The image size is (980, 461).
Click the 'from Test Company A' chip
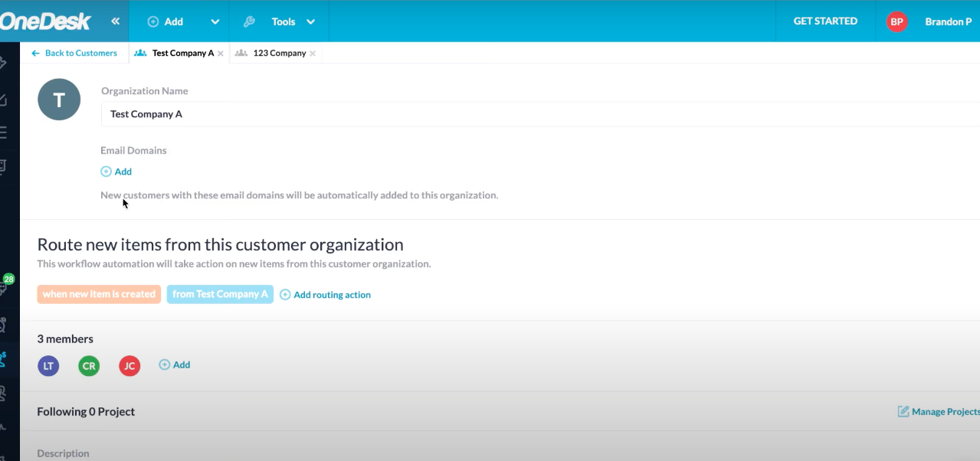coord(220,294)
